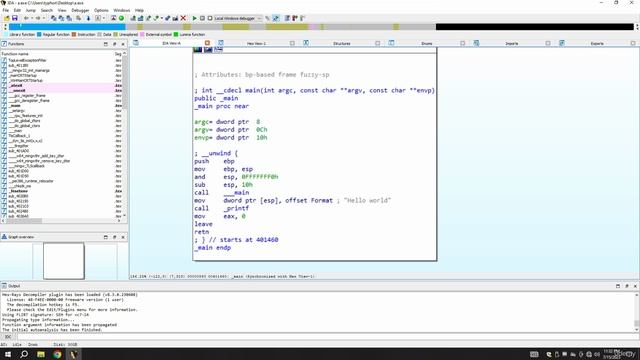Click the Functions list vertical scrollbar

(124, 135)
